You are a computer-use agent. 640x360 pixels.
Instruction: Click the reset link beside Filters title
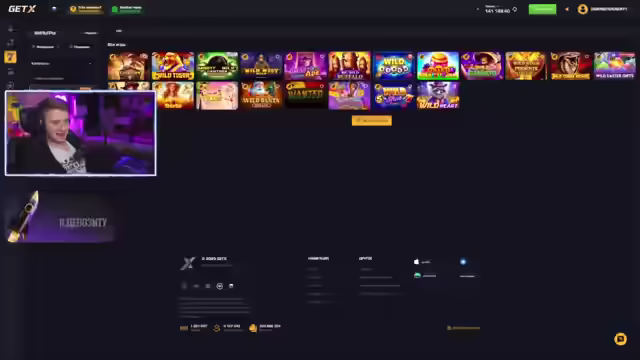tap(90, 33)
